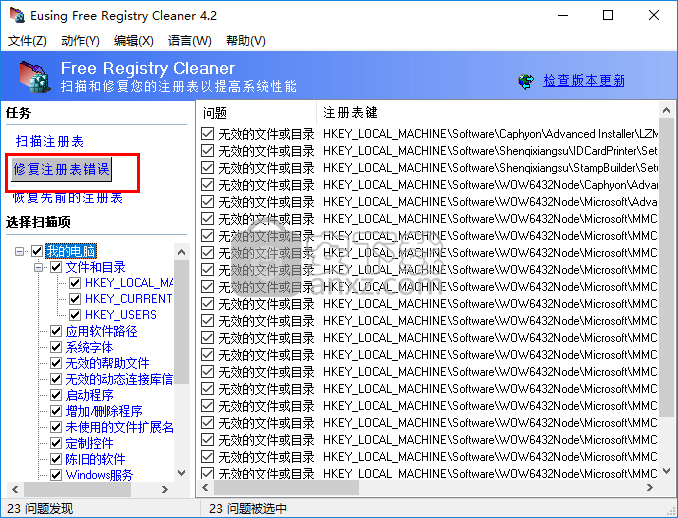Uncheck the 文件和目录 checkbox
This screenshot has height=518, width=678.
tap(56, 267)
